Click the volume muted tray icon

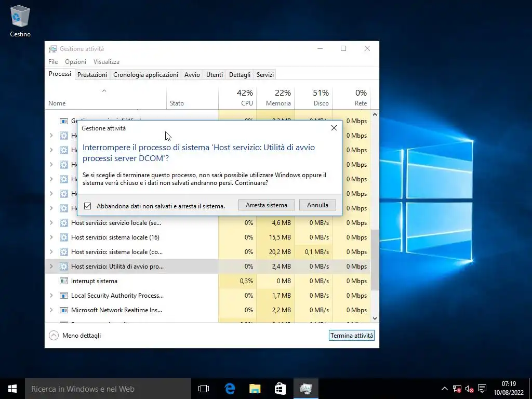[x=470, y=389]
